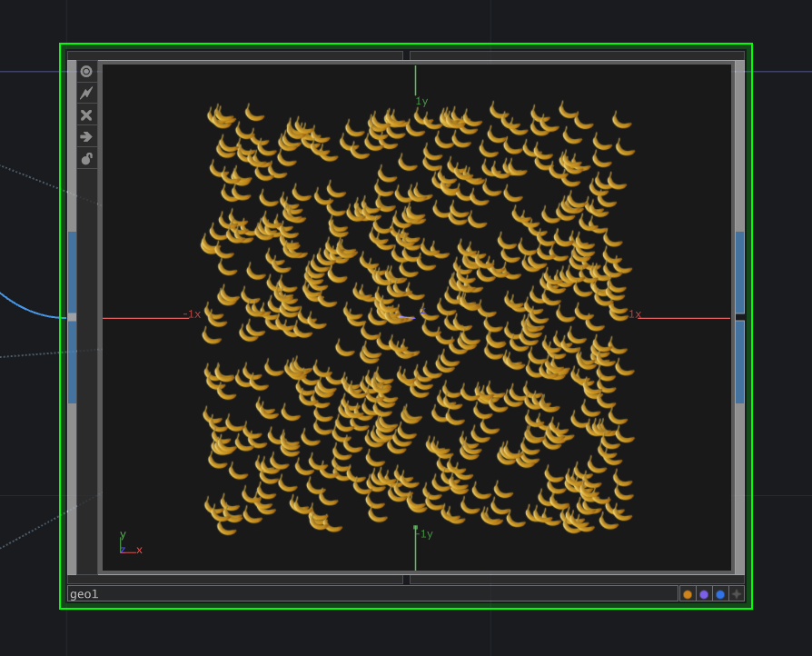Viewport: 812px width, 656px height.
Task: Click the top-right connector bar of geo1
Action: click(577, 55)
